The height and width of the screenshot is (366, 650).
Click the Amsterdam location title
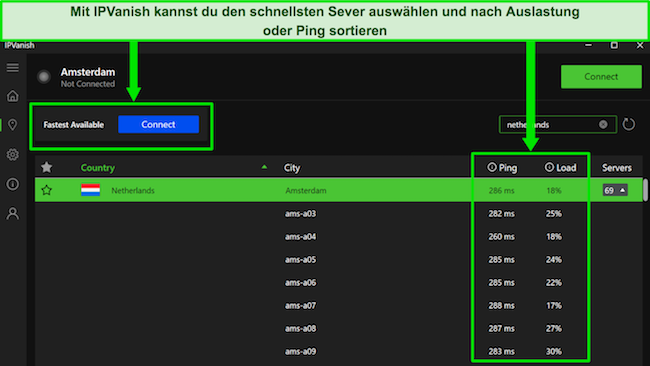point(88,72)
